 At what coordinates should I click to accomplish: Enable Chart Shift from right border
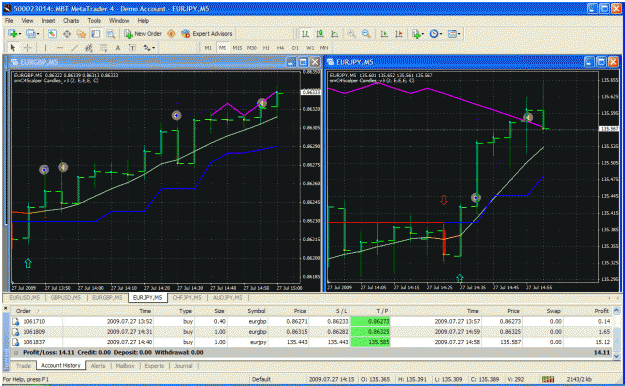pyautogui.click(x=399, y=34)
